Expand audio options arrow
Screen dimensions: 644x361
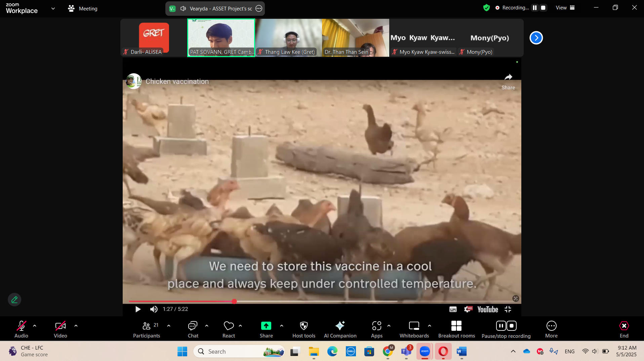[35, 326]
